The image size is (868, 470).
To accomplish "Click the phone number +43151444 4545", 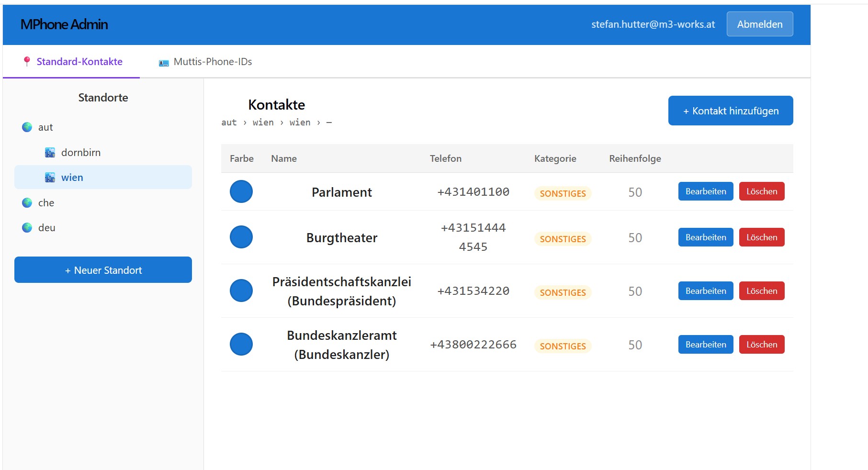I will click(473, 237).
